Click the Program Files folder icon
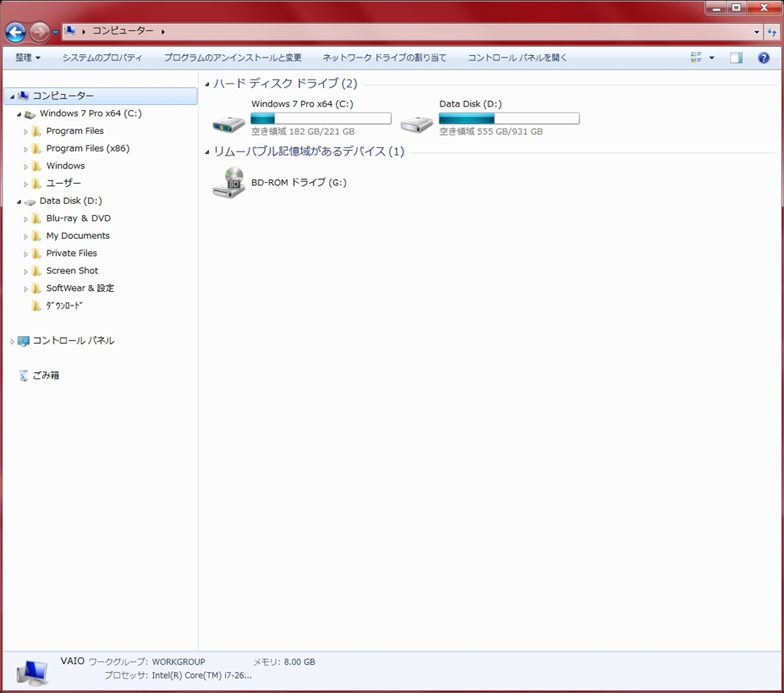Image resolution: width=784 pixels, height=693 pixels. (36, 131)
